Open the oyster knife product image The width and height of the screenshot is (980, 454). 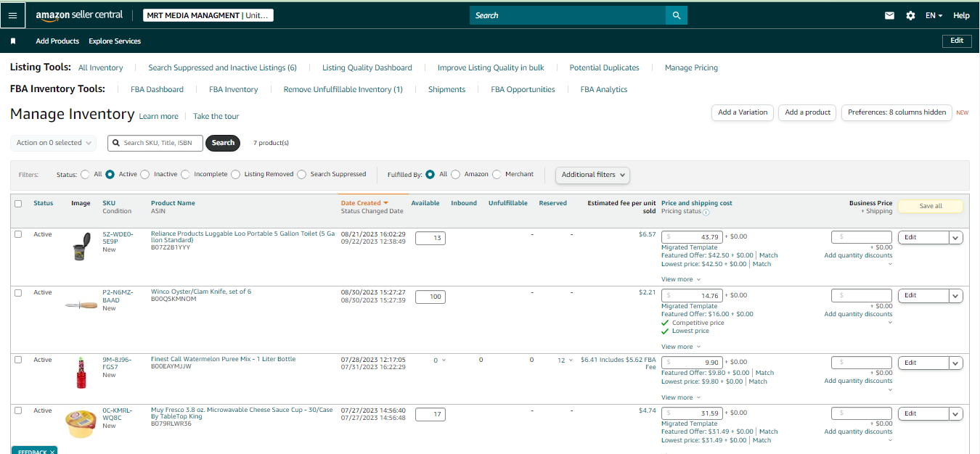click(x=81, y=305)
